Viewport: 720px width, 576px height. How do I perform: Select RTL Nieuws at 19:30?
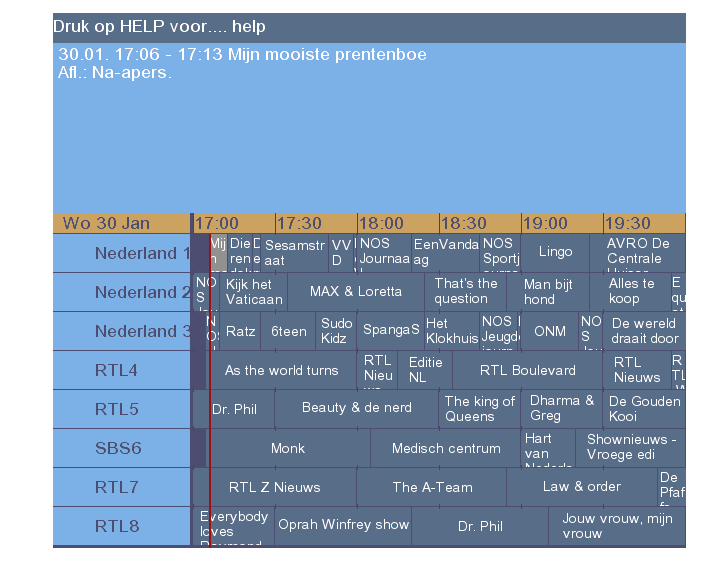click(637, 370)
